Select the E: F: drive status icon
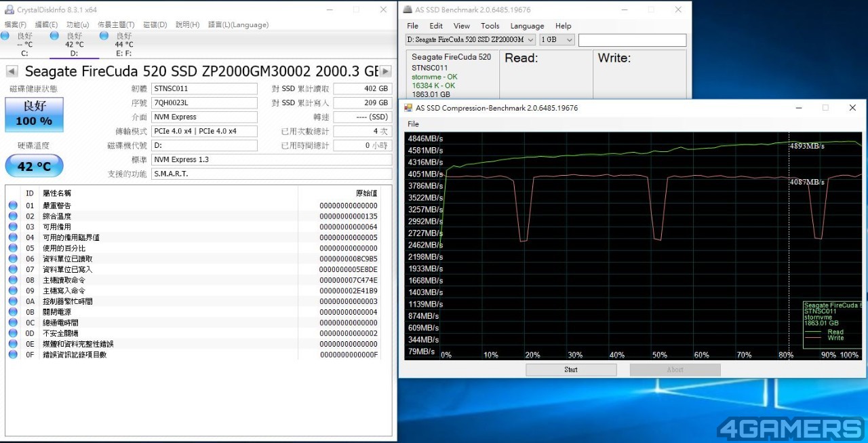Viewport: 868px width, 443px height. tap(104, 36)
